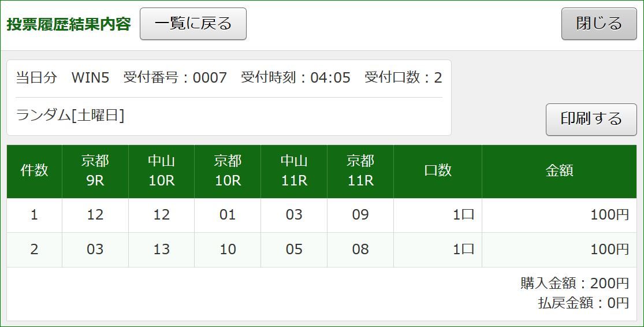Screen dimensions: 644x327
Task: Select the 中山 10R column header
Action: (x=161, y=171)
